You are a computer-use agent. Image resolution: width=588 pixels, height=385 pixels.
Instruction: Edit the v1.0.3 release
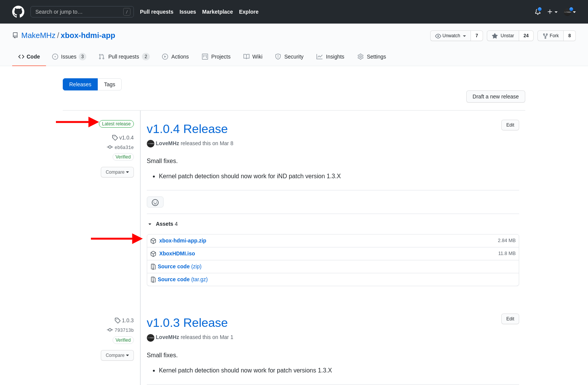(510, 319)
